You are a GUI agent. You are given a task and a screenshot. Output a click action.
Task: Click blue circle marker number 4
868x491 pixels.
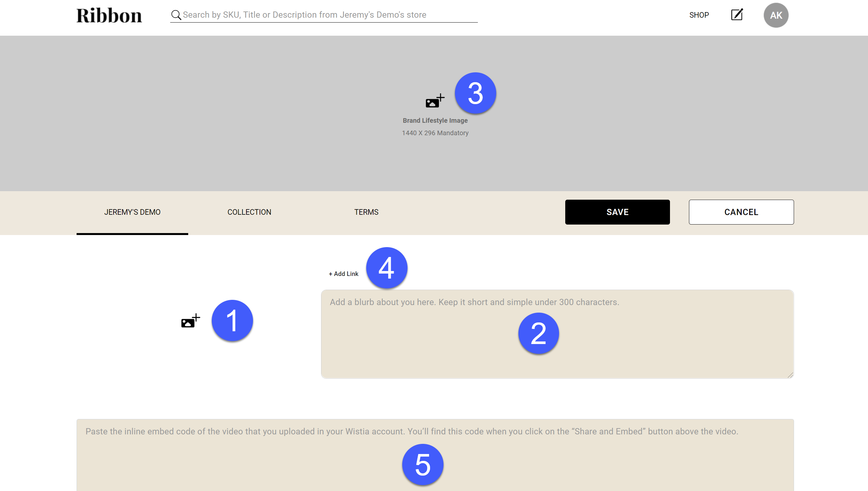(x=386, y=268)
